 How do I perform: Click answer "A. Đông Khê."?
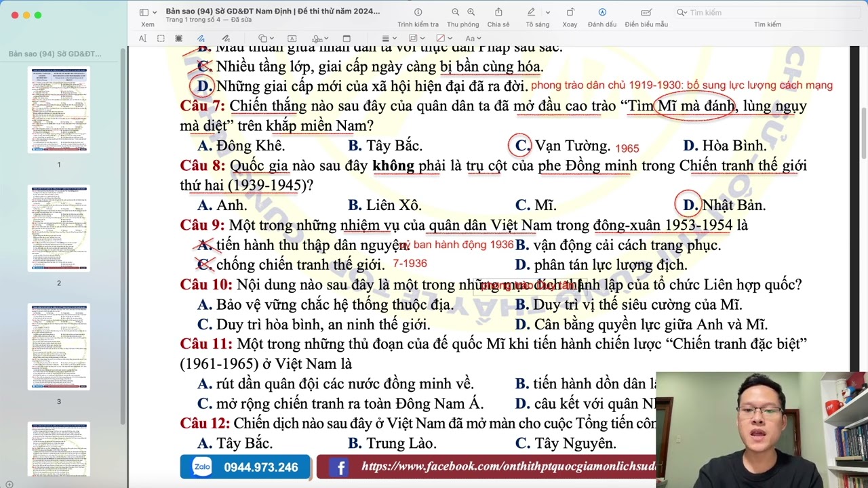pos(241,146)
